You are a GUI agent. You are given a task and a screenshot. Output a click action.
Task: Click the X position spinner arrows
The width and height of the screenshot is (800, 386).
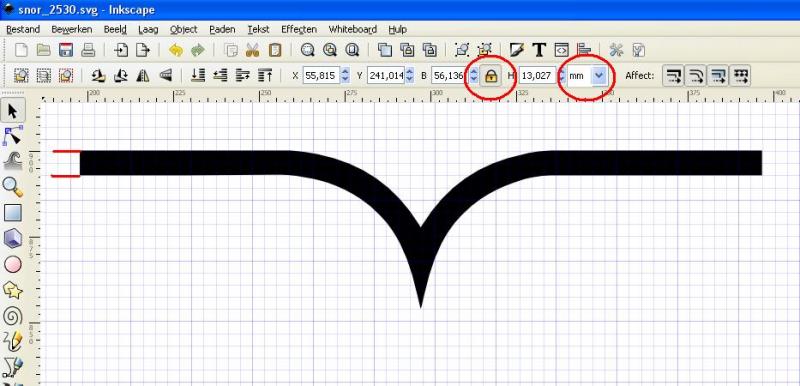pyautogui.click(x=345, y=76)
